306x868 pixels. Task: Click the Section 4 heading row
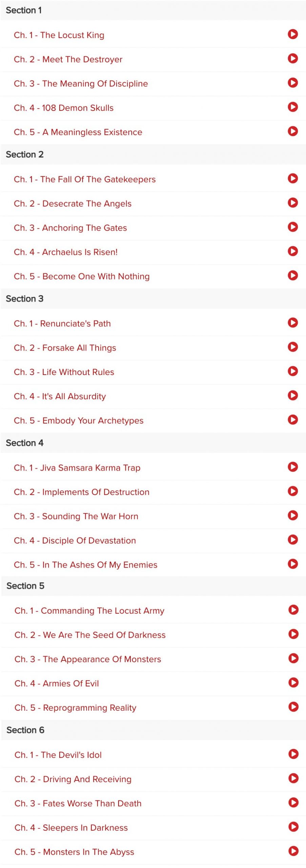(153, 443)
